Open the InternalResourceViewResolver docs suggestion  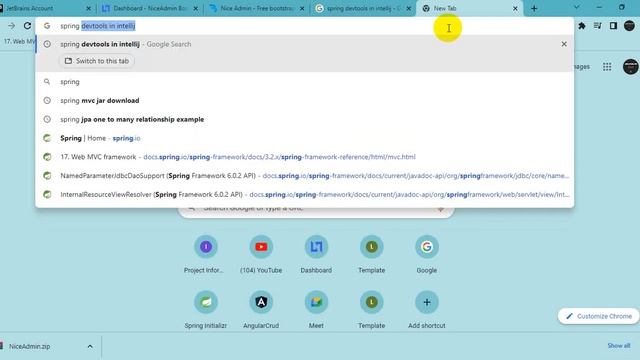(x=304, y=194)
